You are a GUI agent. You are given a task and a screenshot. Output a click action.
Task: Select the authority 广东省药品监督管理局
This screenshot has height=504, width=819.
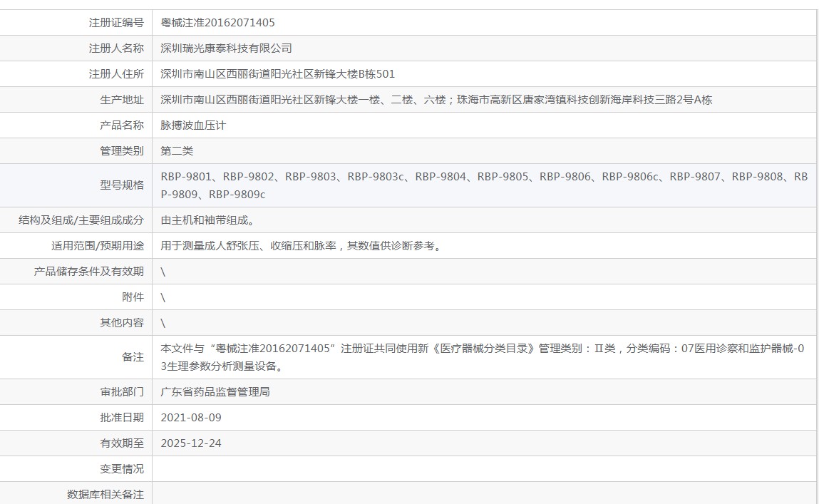tap(215, 391)
